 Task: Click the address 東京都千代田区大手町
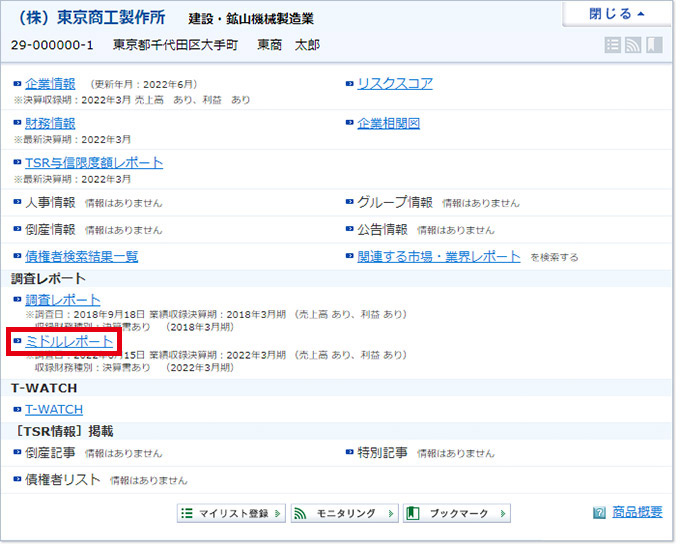pyautogui.click(x=175, y=45)
